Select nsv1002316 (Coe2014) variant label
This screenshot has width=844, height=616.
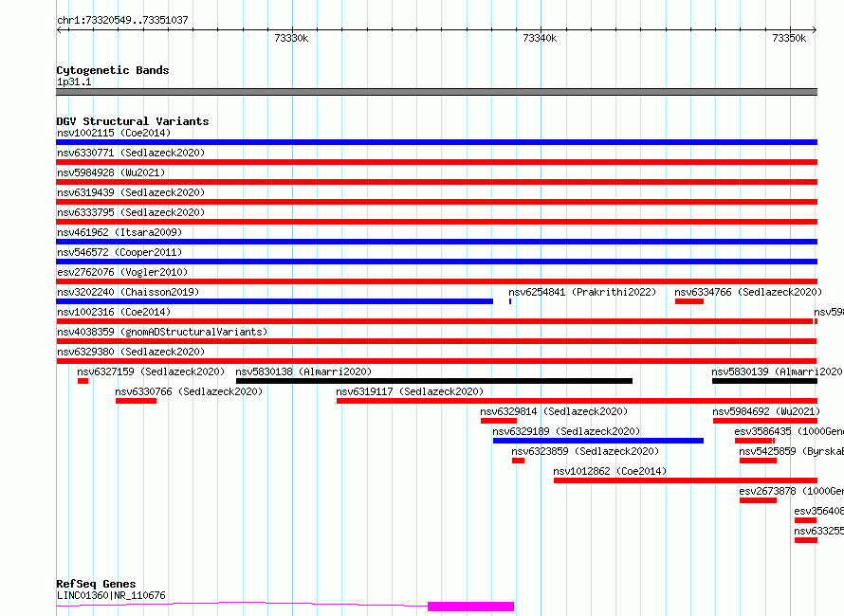(114, 312)
